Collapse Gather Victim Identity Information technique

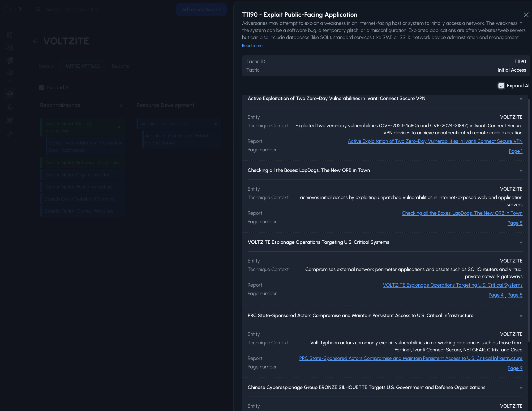coord(119,127)
